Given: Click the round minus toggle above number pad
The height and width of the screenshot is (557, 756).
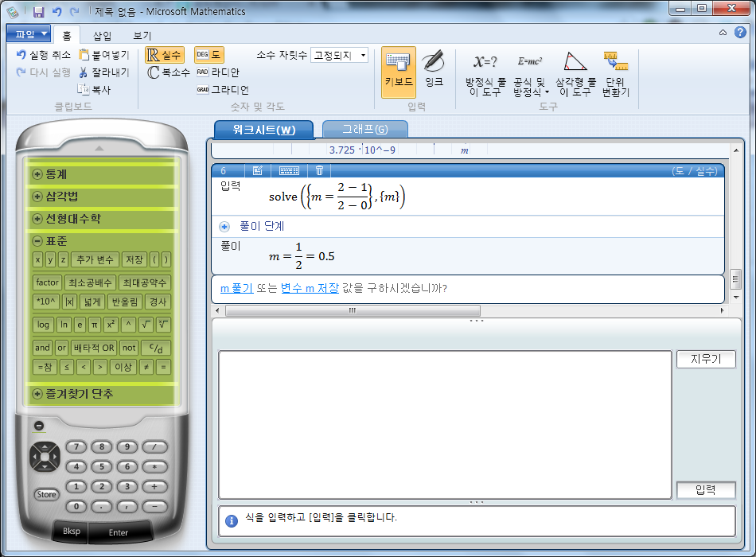Looking at the screenshot, I should tap(39, 426).
